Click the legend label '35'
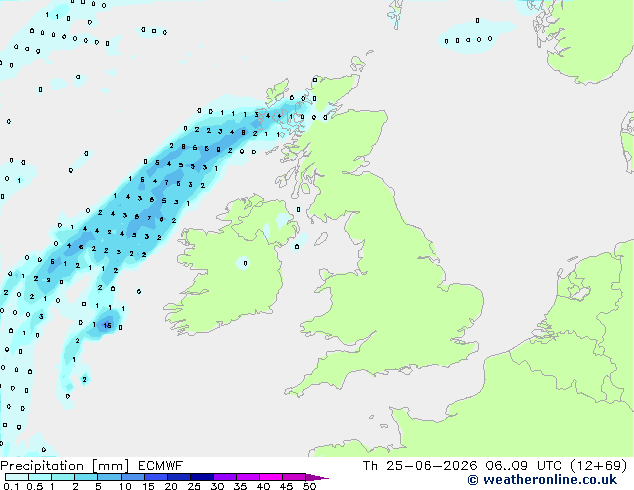The image size is (634, 490). point(241,486)
